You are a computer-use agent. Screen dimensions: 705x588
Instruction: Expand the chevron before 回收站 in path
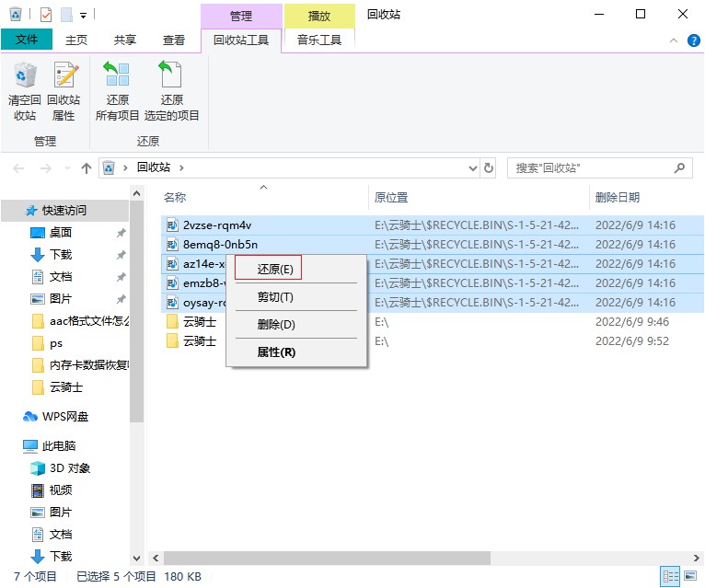point(125,167)
